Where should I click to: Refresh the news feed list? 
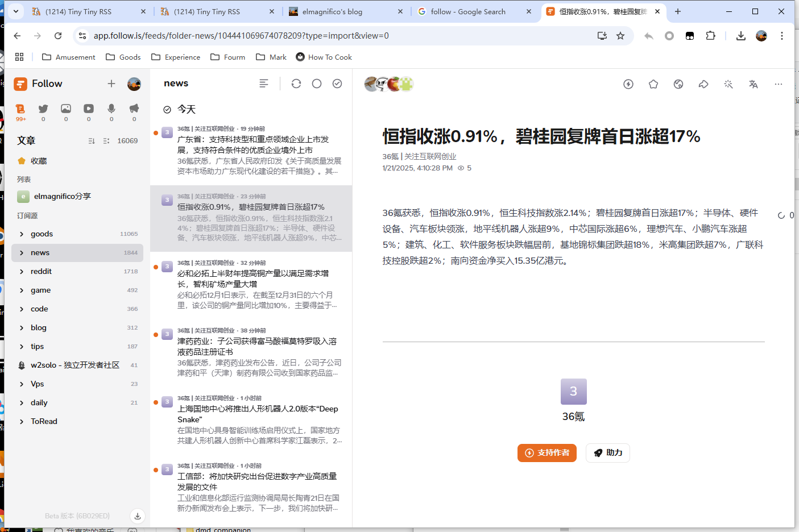[x=296, y=84]
